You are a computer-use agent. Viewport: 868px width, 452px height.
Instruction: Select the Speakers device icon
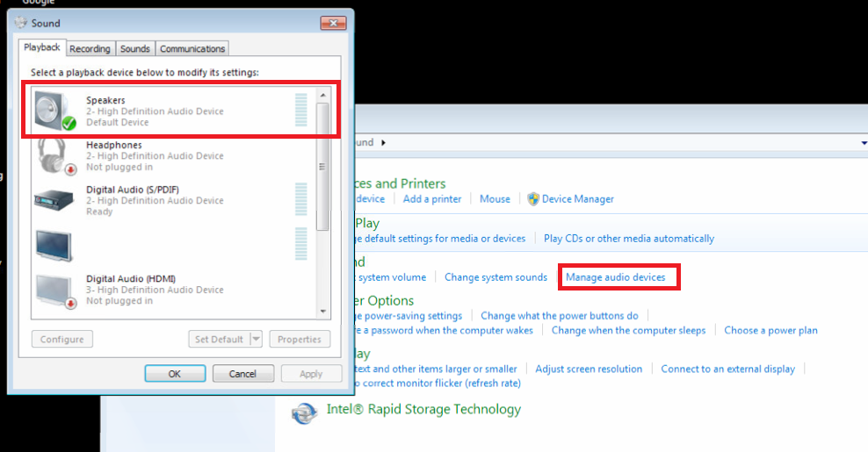(54, 111)
